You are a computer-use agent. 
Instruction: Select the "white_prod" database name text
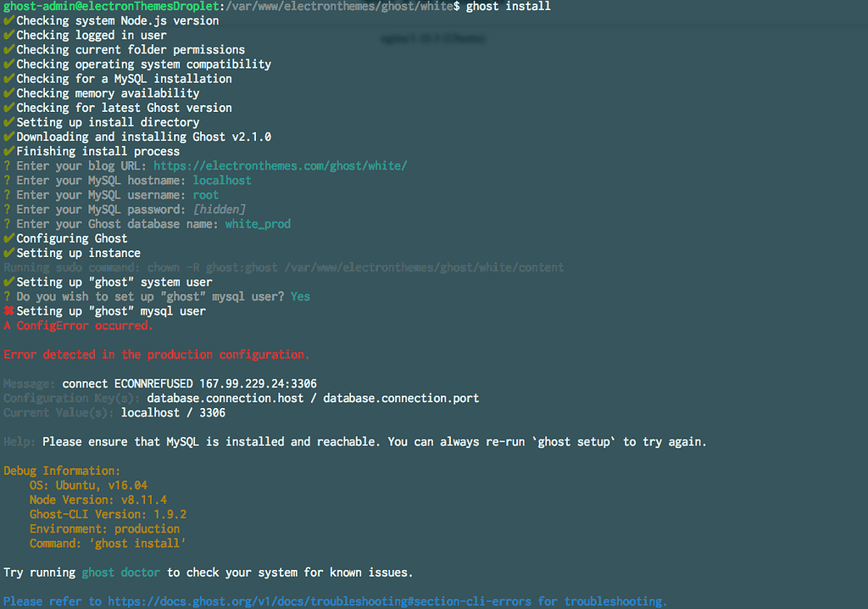click(256, 223)
